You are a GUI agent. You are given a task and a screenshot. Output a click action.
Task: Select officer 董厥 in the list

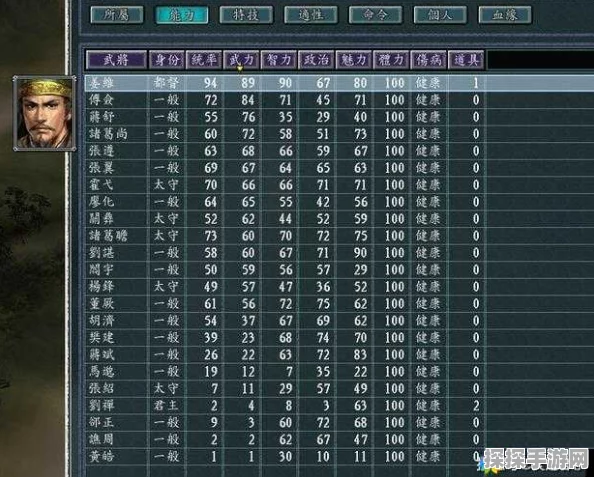pos(102,303)
